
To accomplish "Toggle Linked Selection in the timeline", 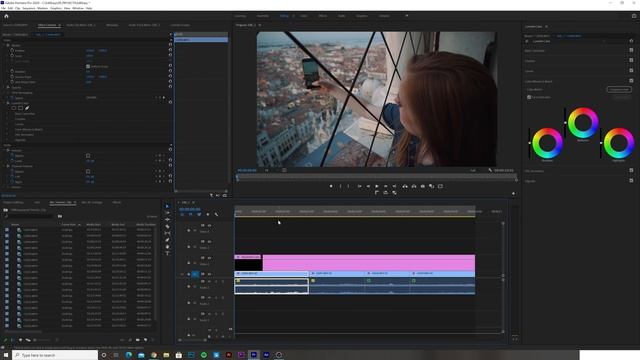I will [199, 214].
